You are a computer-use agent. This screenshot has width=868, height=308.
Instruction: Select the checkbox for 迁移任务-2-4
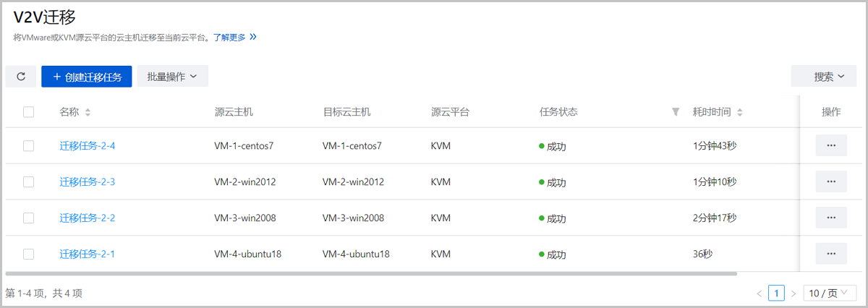click(x=29, y=146)
